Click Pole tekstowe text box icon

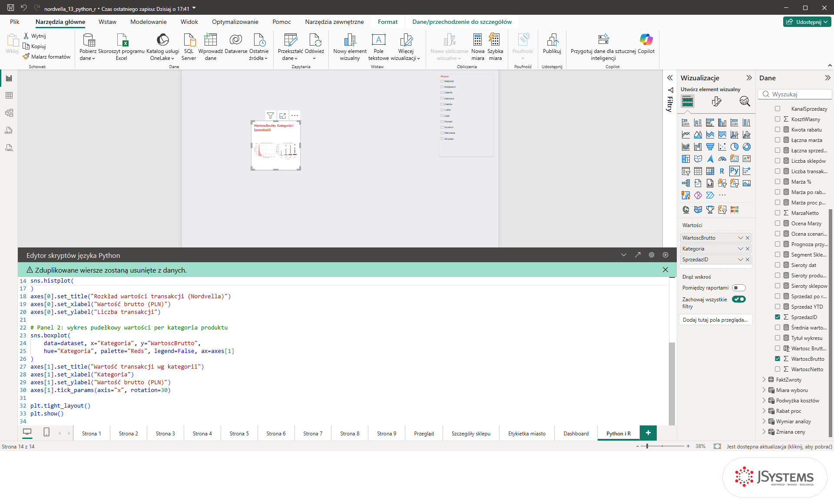(x=378, y=40)
